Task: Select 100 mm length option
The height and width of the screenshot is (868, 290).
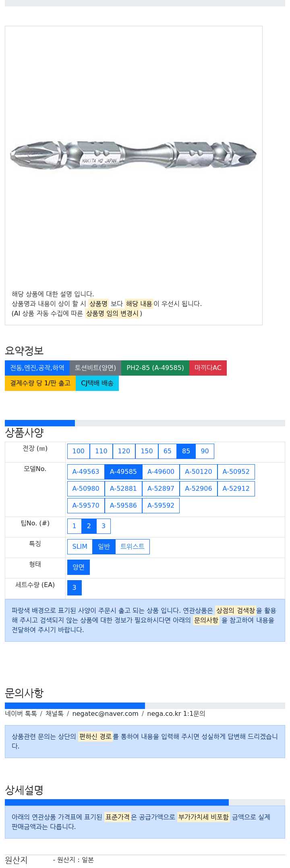Action: [79, 451]
